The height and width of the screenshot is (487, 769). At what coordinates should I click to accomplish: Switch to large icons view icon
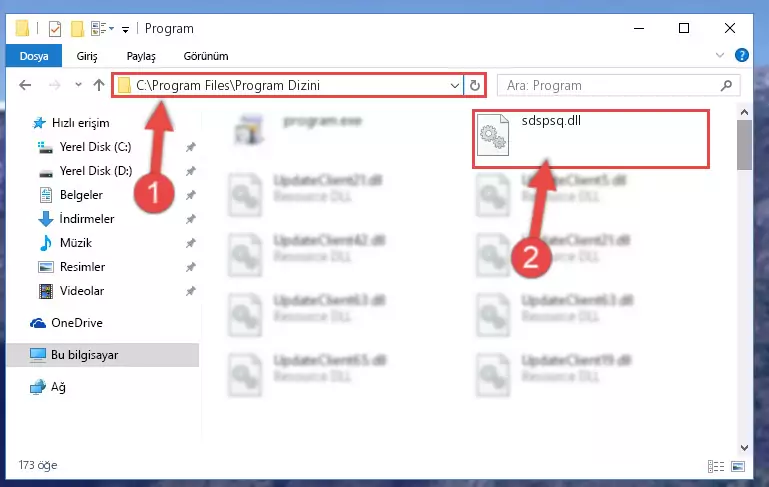738,466
